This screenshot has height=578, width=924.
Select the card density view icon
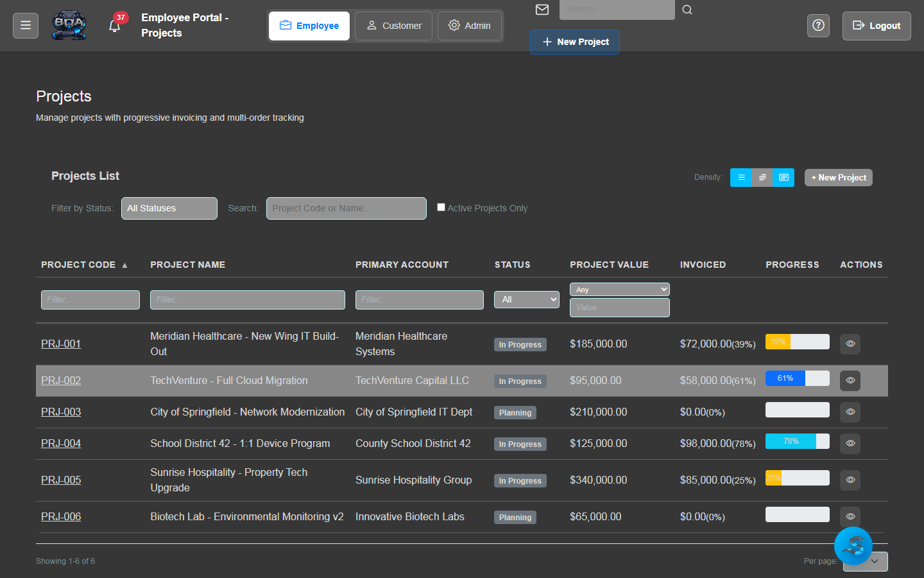click(x=783, y=177)
